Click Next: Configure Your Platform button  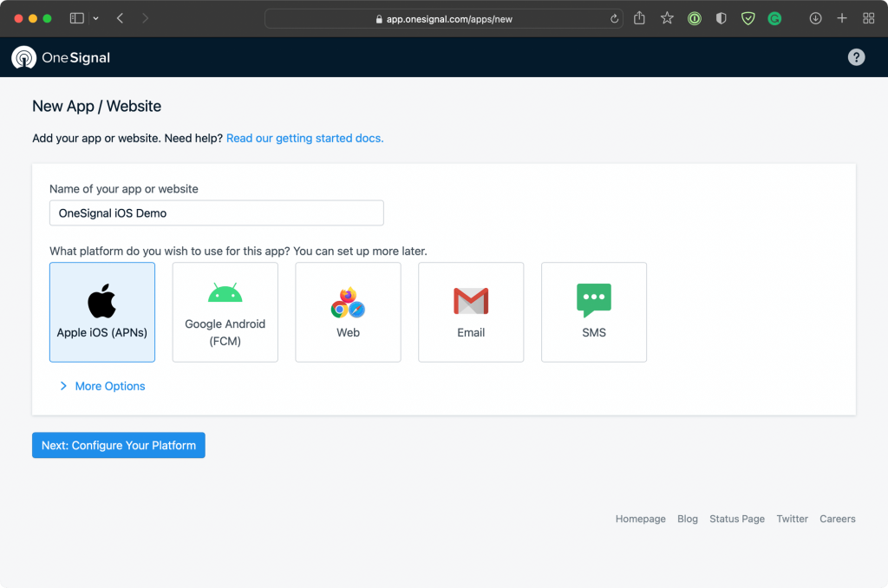[118, 445]
